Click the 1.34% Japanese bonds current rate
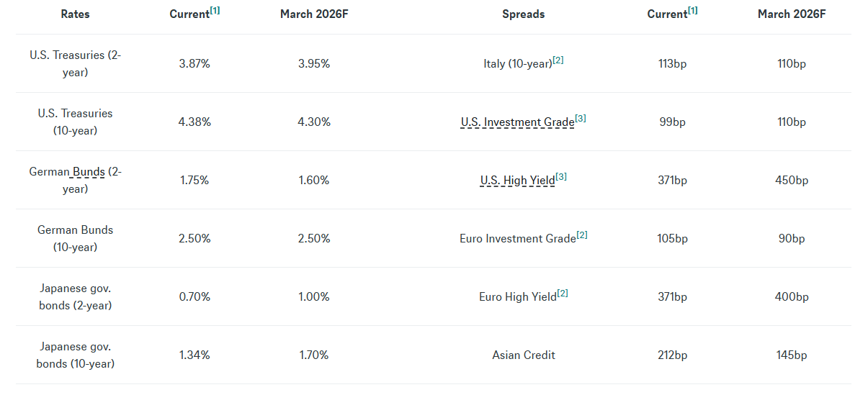 coord(194,355)
